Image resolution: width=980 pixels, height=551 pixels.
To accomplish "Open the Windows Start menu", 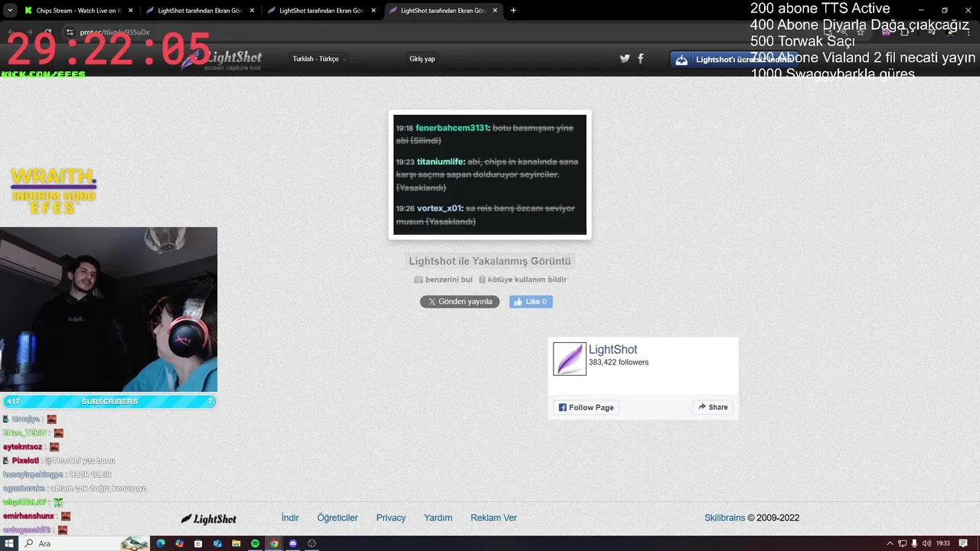I will 10,543.
